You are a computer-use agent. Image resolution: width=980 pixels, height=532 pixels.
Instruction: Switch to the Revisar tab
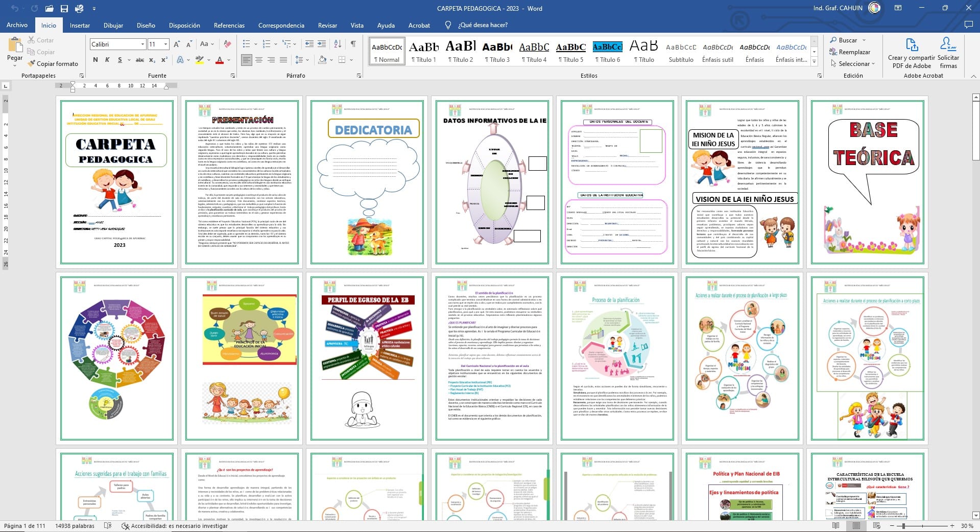click(x=327, y=25)
